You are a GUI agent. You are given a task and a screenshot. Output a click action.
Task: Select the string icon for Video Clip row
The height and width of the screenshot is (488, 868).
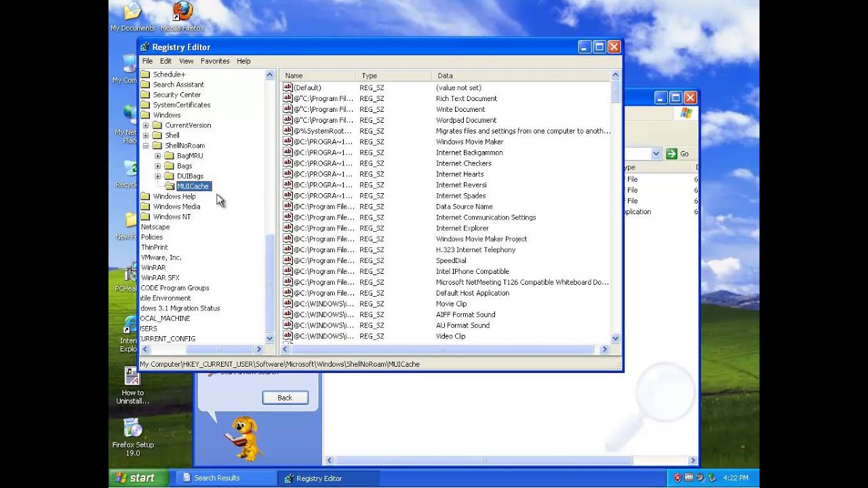[288, 336]
